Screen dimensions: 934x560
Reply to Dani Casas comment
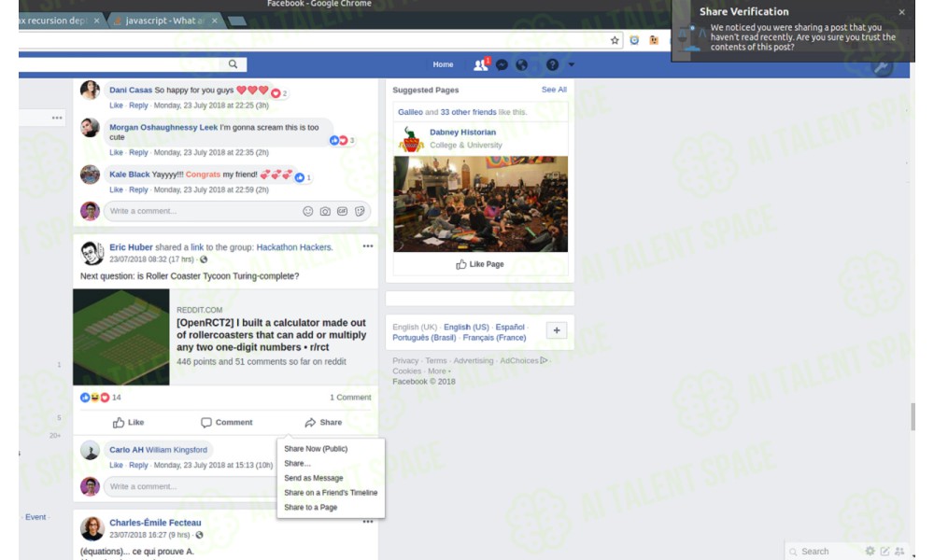138,105
